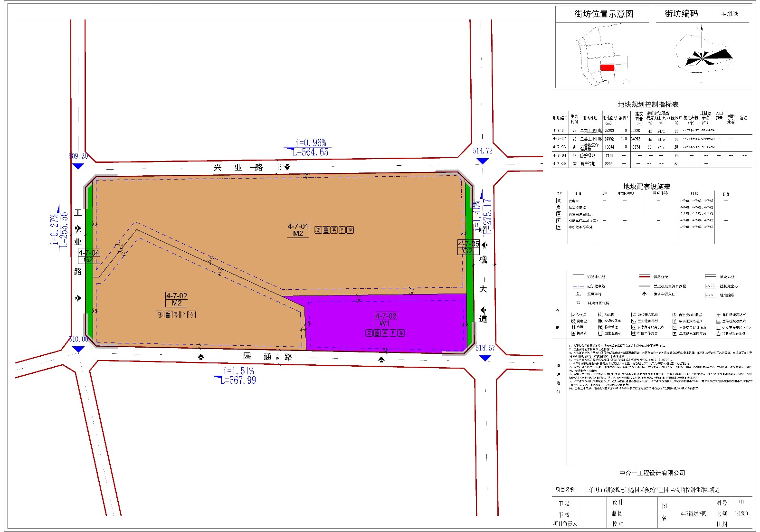The image size is (760, 532).
Task: Click row 4-7-03 in the control index table
Action: click(652, 147)
